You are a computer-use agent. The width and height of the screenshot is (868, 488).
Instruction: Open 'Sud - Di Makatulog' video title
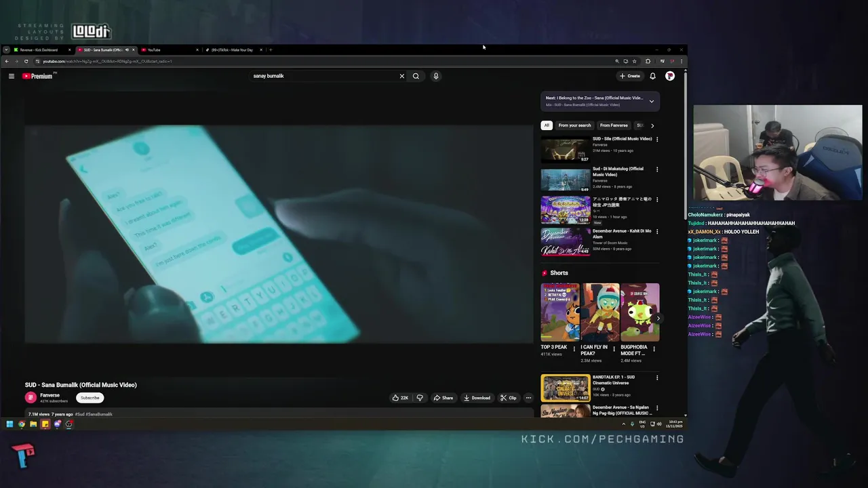click(x=618, y=171)
